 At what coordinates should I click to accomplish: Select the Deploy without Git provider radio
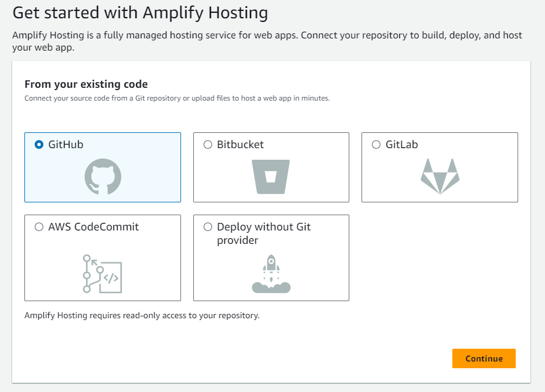click(208, 227)
